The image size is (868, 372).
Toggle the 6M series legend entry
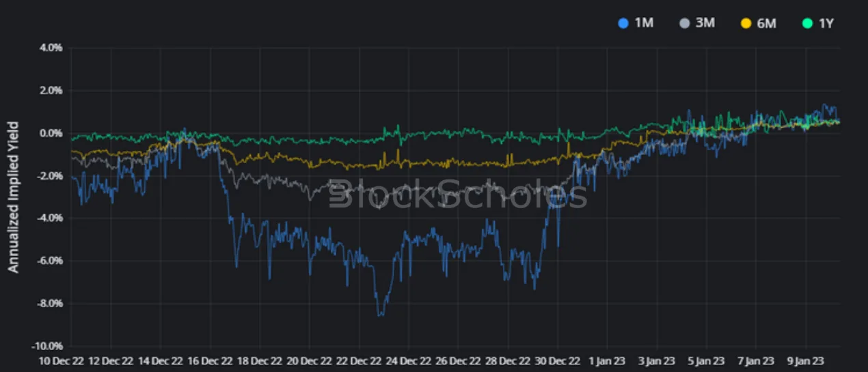tap(757, 23)
